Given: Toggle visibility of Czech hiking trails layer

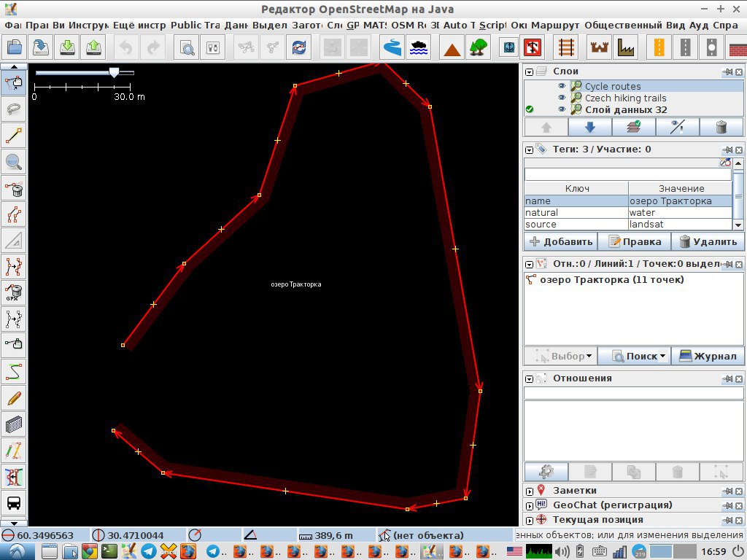Looking at the screenshot, I should [562, 98].
